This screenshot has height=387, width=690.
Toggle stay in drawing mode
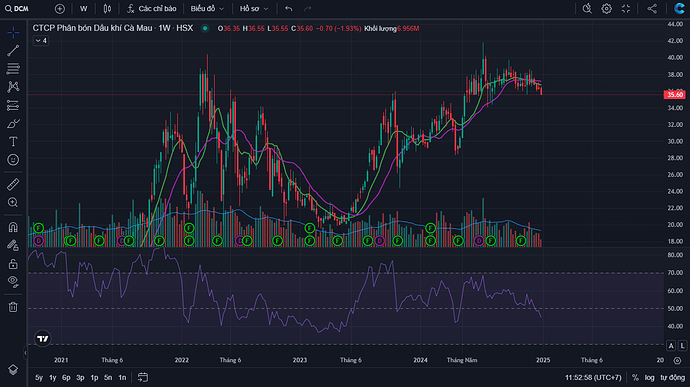[x=13, y=245]
